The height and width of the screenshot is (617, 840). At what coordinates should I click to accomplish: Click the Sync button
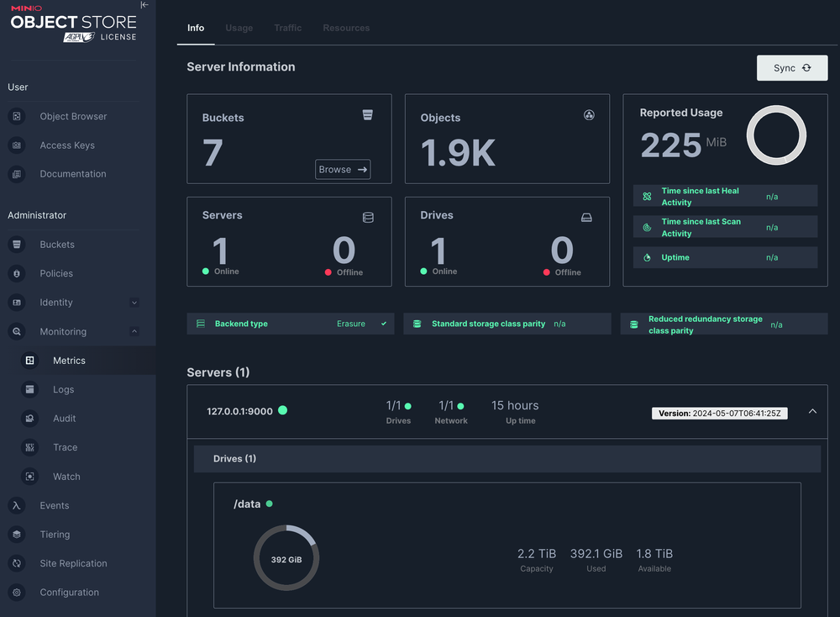(791, 68)
